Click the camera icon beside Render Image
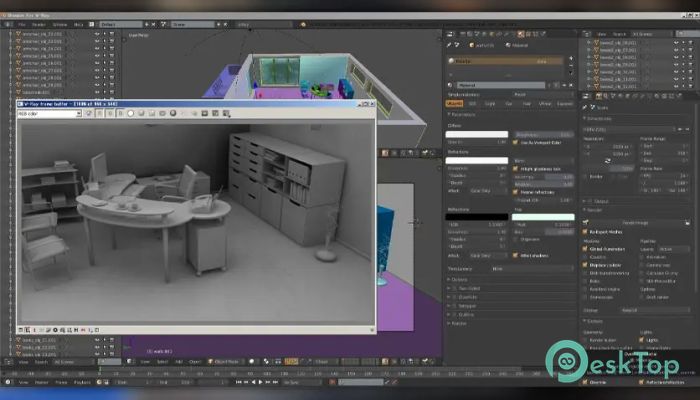 click(x=585, y=222)
